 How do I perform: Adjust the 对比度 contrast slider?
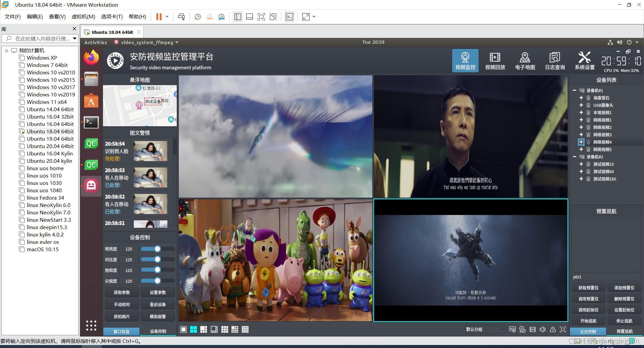click(158, 260)
